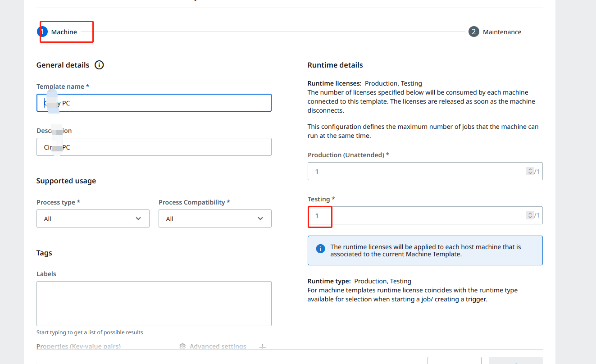Click the Advanced settings gear icon
Screen dimensions: 596x364
pyautogui.click(x=182, y=346)
